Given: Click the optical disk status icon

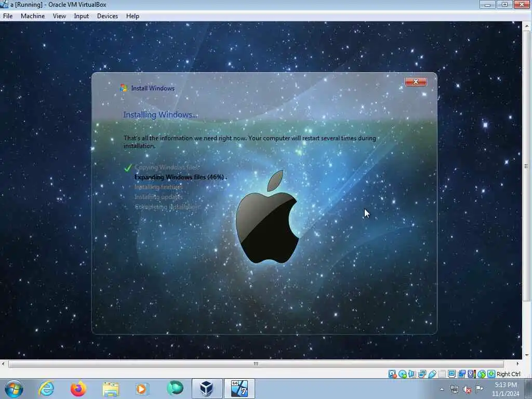Looking at the screenshot, I should click(403, 374).
